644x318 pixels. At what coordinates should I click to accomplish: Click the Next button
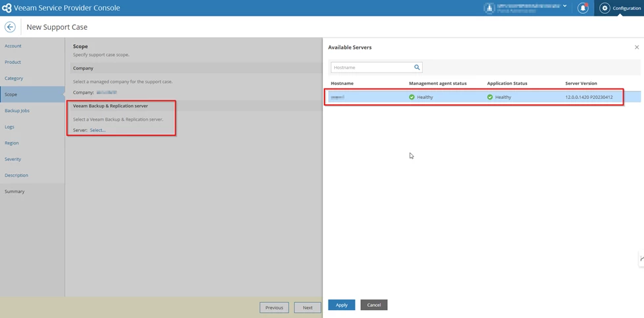point(307,307)
